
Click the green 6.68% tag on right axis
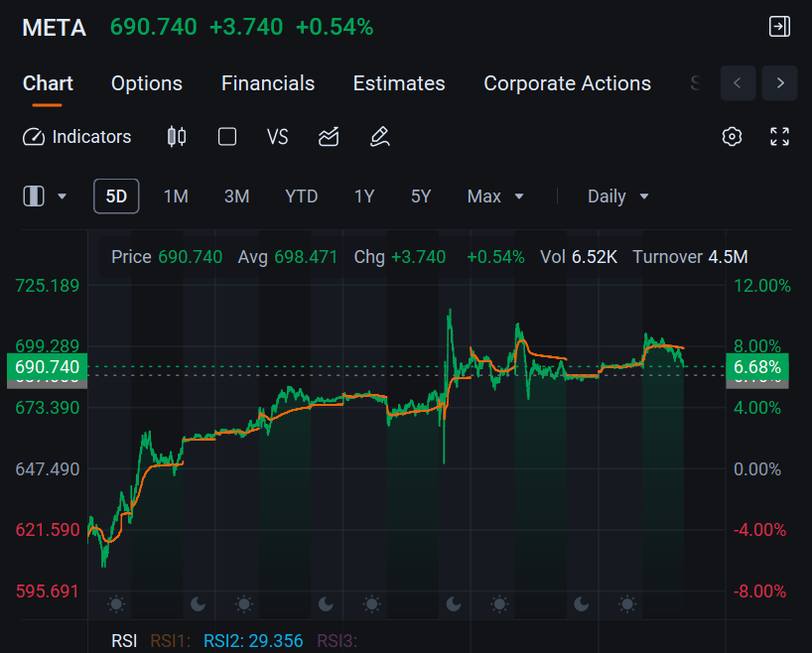pyautogui.click(x=757, y=366)
